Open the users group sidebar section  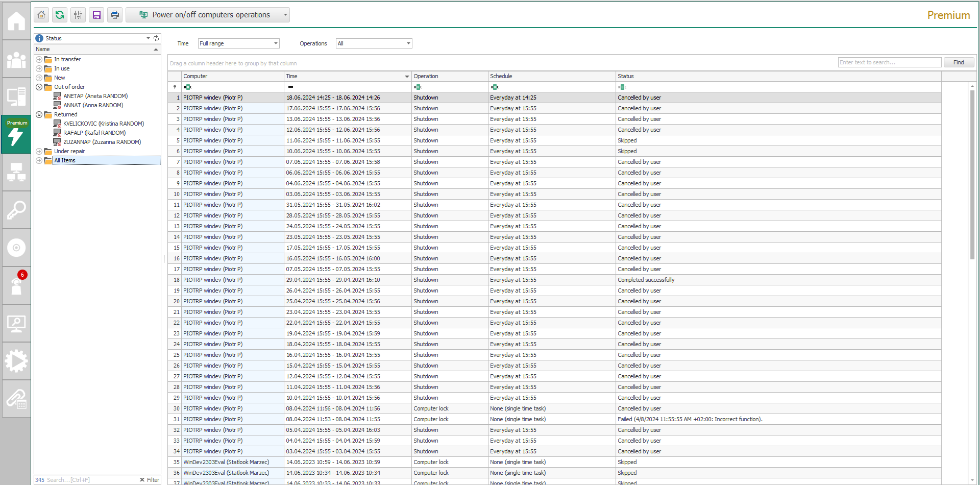pyautogui.click(x=16, y=60)
